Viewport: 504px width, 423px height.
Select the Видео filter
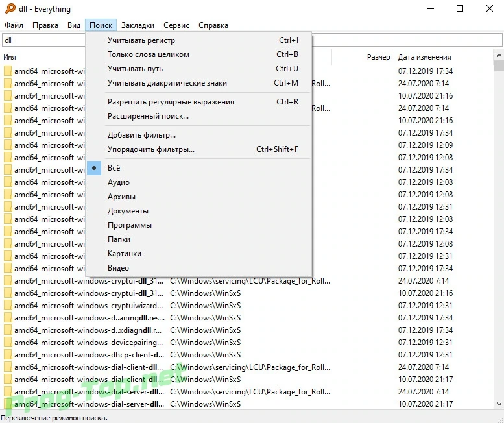198,268
